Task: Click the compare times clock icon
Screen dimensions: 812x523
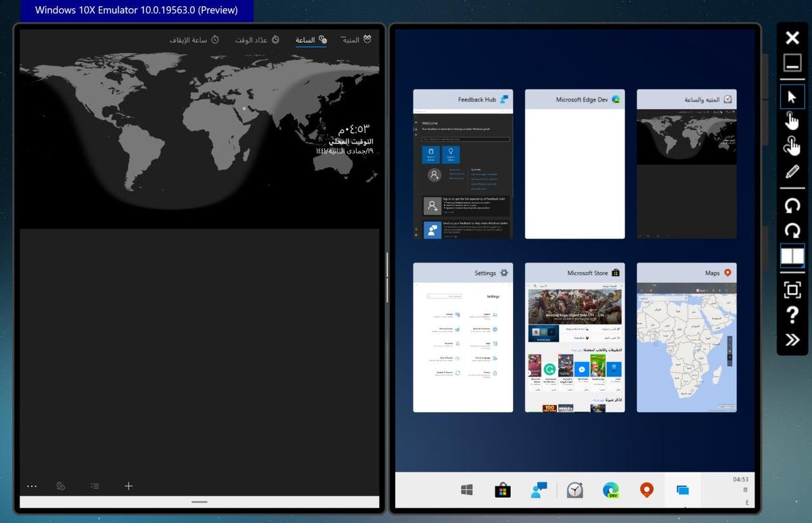Action: (x=60, y=486)
